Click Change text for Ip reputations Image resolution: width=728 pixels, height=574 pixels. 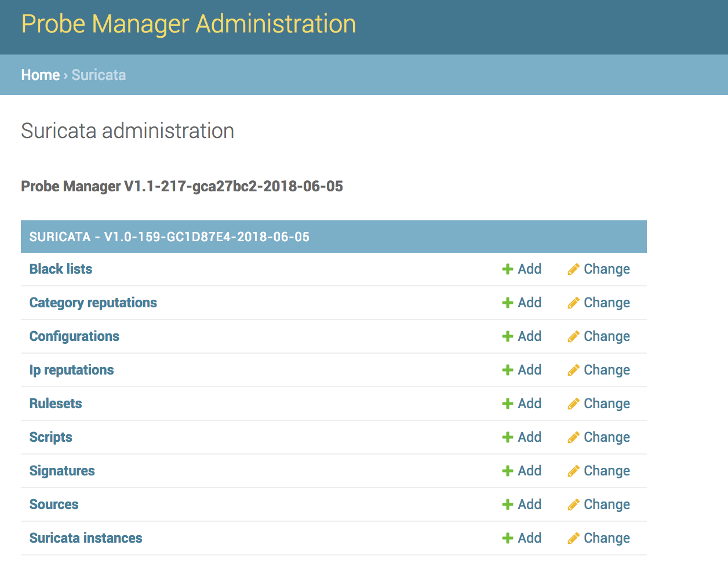pyautogui.click(x=607, y=370)
